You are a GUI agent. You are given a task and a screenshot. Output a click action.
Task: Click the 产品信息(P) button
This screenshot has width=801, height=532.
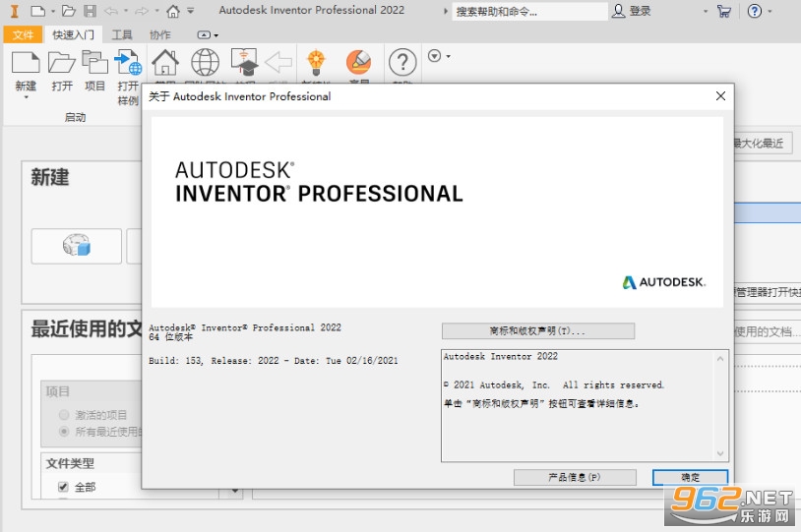pyautogui.click(x=575, y=477)
